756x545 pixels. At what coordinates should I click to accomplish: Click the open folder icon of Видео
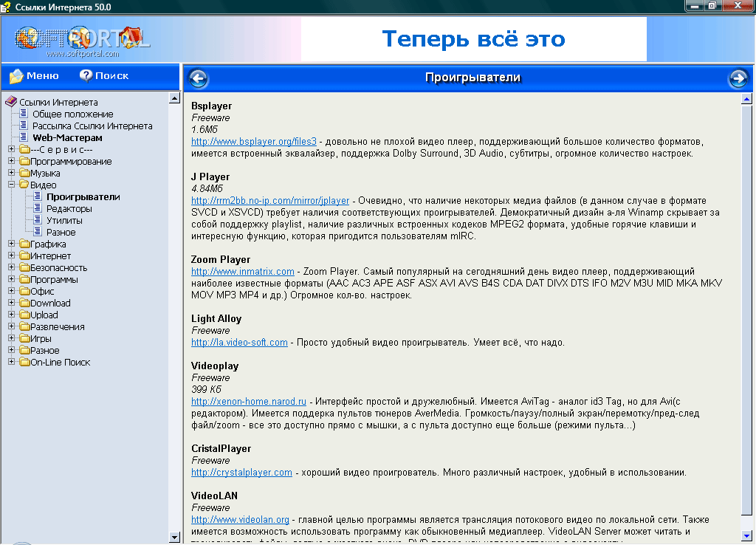pyautogui.click(x=24, y=185)
